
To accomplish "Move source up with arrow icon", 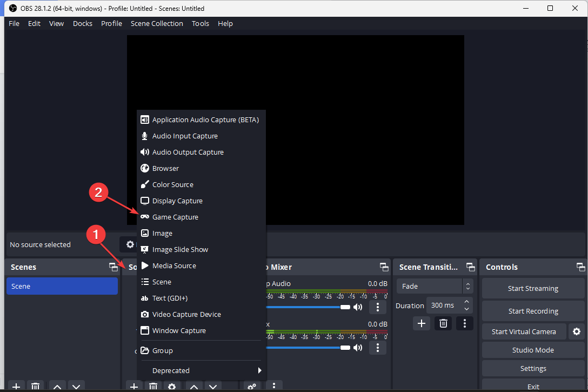I will tap(194, 386).
